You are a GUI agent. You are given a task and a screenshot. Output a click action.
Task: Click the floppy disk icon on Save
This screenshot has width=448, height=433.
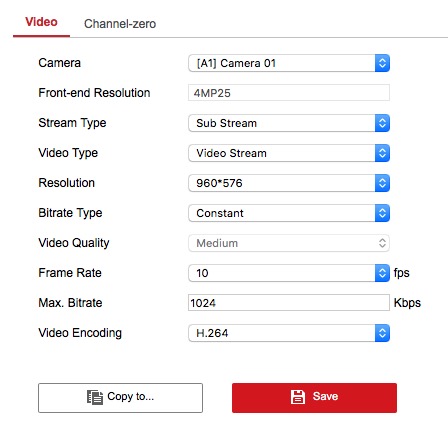tap(298, 397)
